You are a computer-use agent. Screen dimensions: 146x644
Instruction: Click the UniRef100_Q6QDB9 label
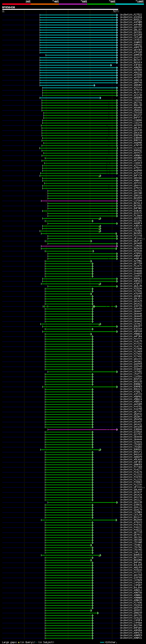(x=131, y=98)
